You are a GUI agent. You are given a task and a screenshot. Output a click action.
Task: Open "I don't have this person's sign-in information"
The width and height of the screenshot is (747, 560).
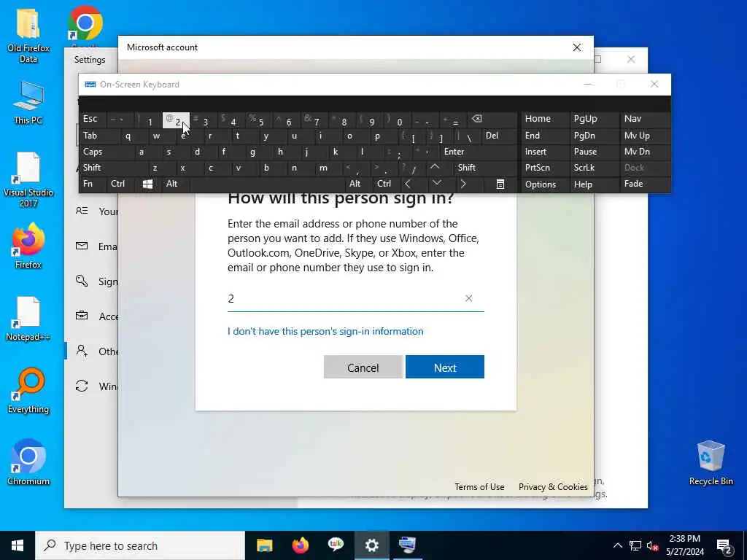tap(325, 332)
